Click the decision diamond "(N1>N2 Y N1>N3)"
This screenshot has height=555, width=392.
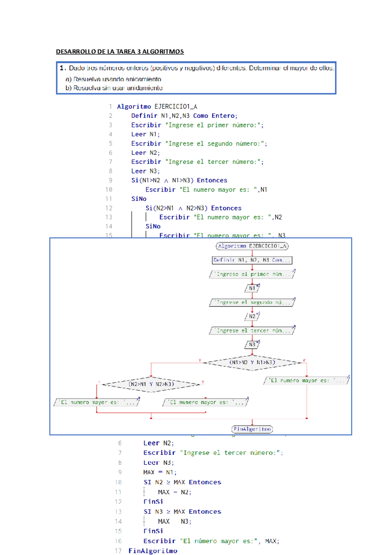pos(252,362)
